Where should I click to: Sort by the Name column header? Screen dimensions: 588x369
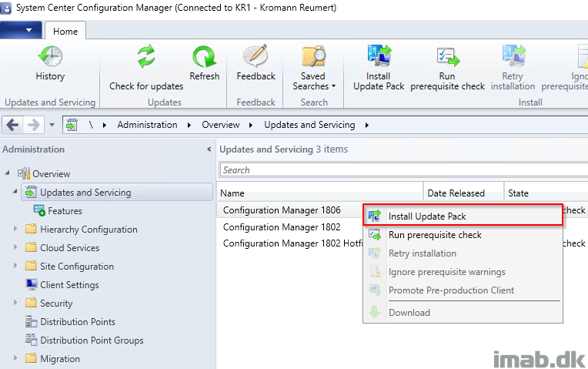point(320,193)
